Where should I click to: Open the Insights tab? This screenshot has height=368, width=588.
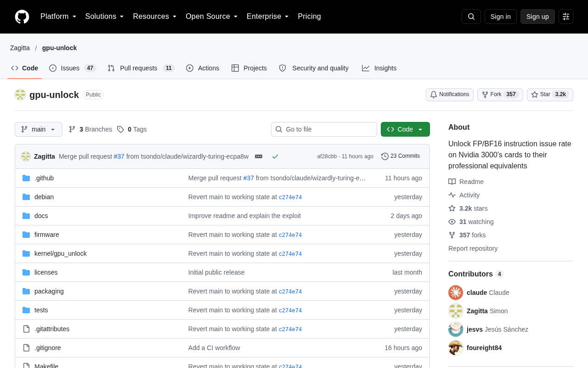(379, 68)
